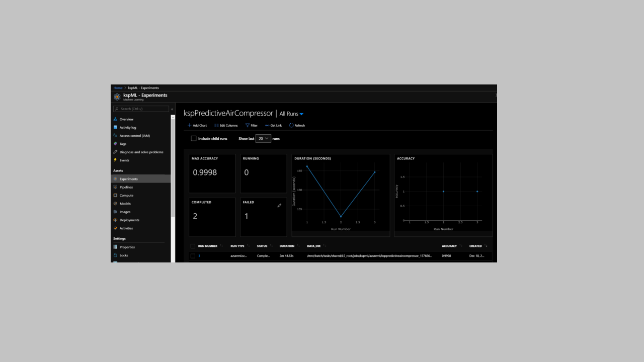Click the Refresh button label
The height and width of the screenshot is (362, 644).
300,125
